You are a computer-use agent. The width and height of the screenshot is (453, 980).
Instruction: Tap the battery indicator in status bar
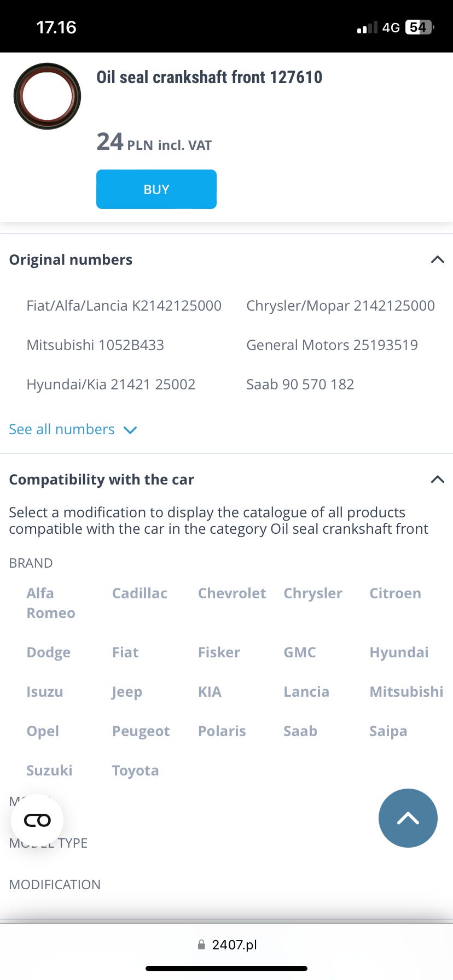point(419,27)
